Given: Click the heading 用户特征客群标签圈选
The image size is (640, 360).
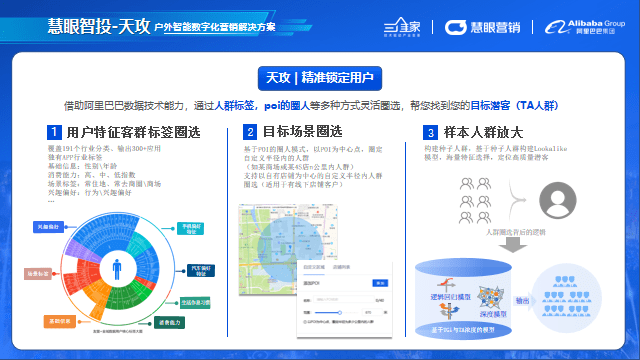Looking at the screenshot, I should coord(133,132).
